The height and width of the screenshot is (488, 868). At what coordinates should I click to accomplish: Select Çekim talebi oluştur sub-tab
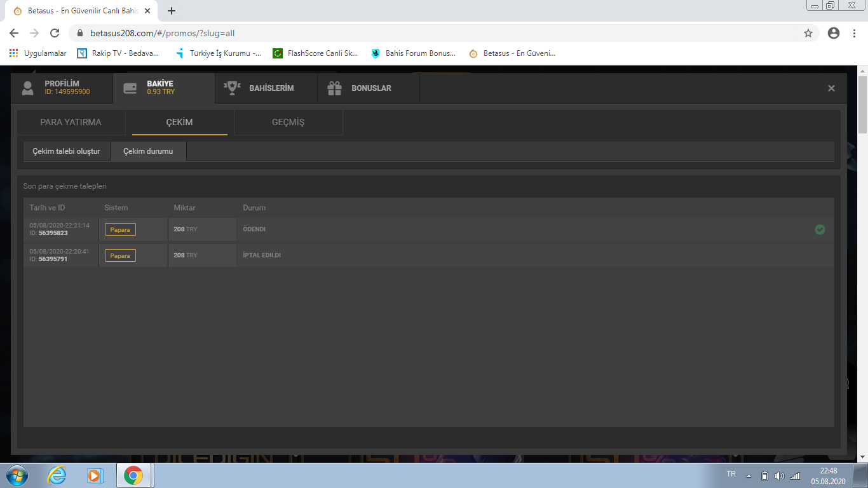(67, 151)
